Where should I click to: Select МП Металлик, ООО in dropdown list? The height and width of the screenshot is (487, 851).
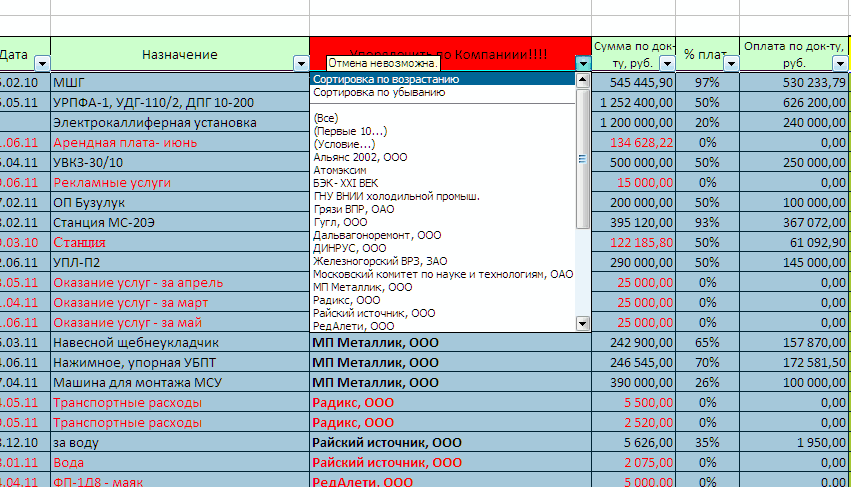coord(443,287)
